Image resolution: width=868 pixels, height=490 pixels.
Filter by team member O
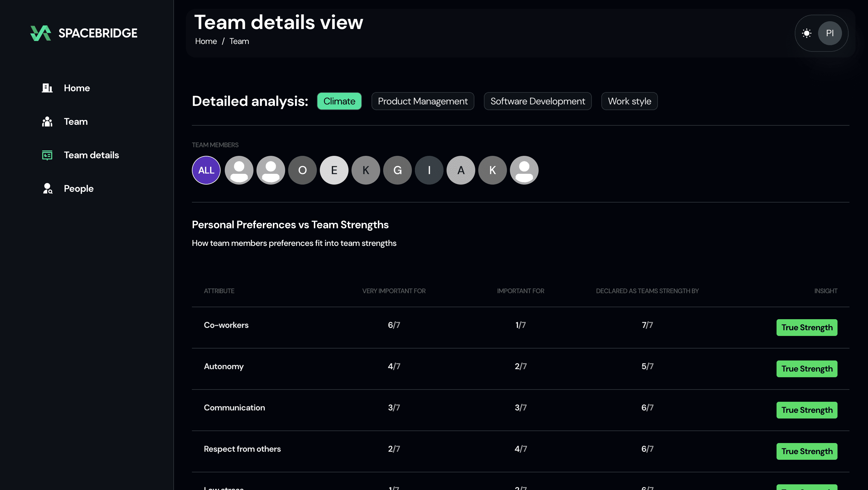pyautogui.click(x=302, y=170)
